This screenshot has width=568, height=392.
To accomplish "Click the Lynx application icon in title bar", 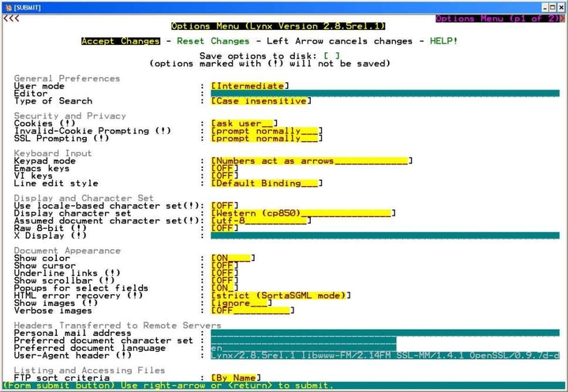I will (9, 7).
